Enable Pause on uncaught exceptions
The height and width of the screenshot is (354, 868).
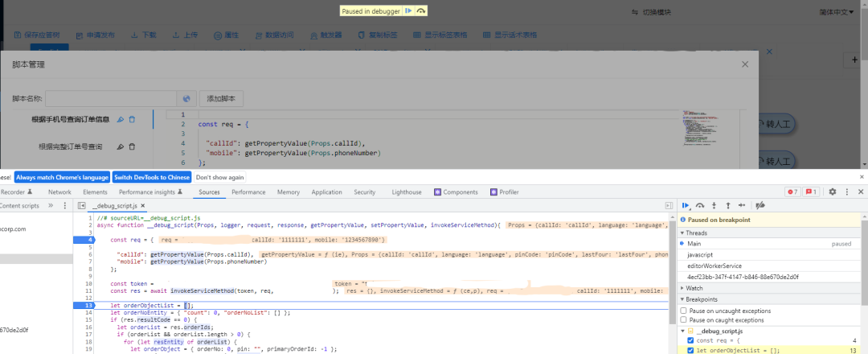[684, 311]
